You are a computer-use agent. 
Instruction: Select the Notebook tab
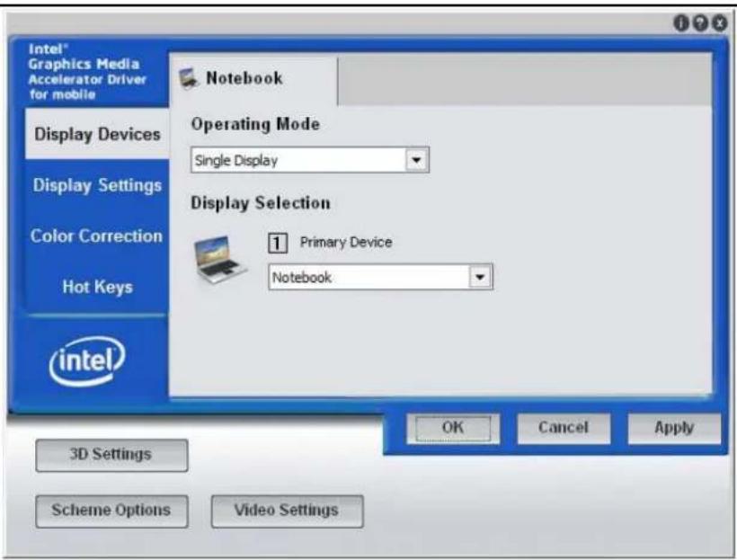coord(253,79)
